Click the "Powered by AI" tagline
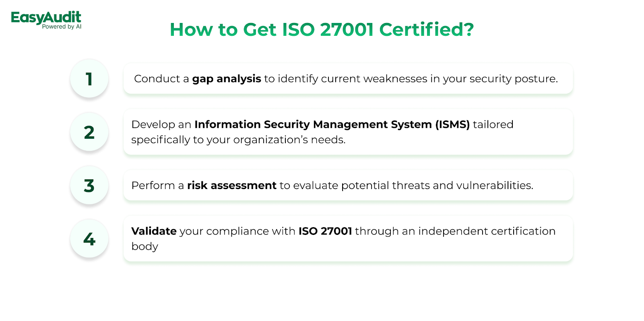 (x=62, y=27)
